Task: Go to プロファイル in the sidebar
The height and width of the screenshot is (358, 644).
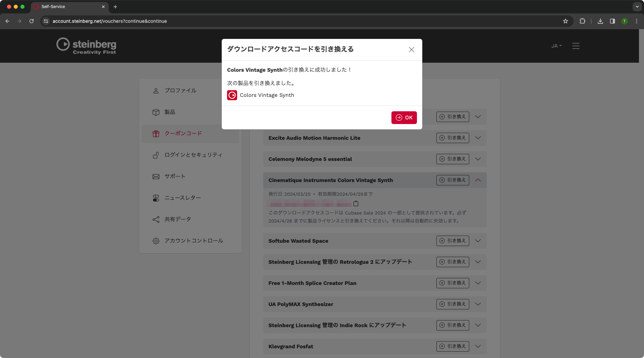Action: (x=191, y=91)
